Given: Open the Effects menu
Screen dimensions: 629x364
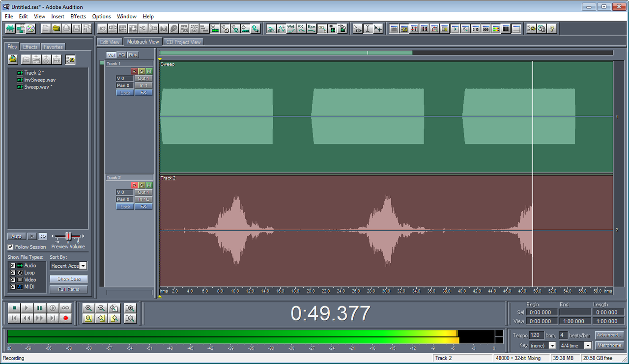Looking at the screenshot, I should coord(78,16).
